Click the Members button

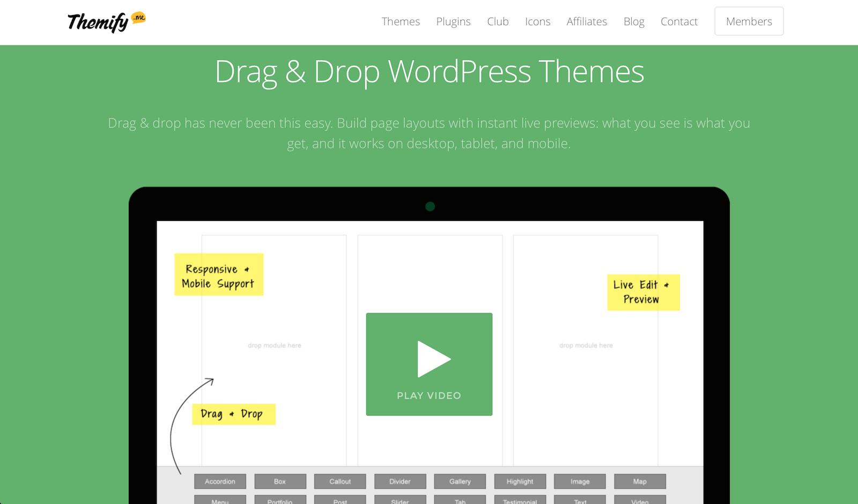tap(749, 21)
